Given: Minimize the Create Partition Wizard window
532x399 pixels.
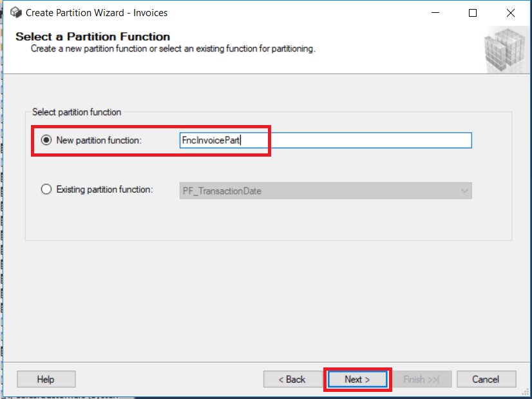Looking at the screenshot, I should pyautogui.click(x=435, y=12).
